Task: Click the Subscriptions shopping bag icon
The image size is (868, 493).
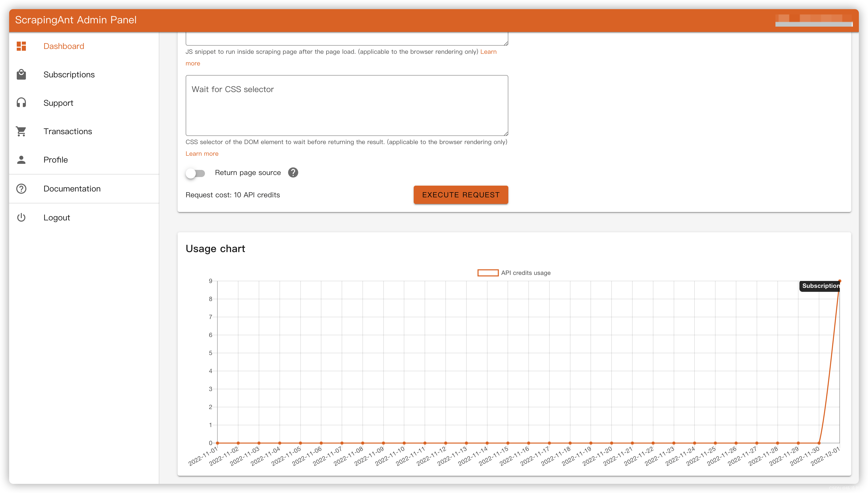Action: [x=21, y=75]
